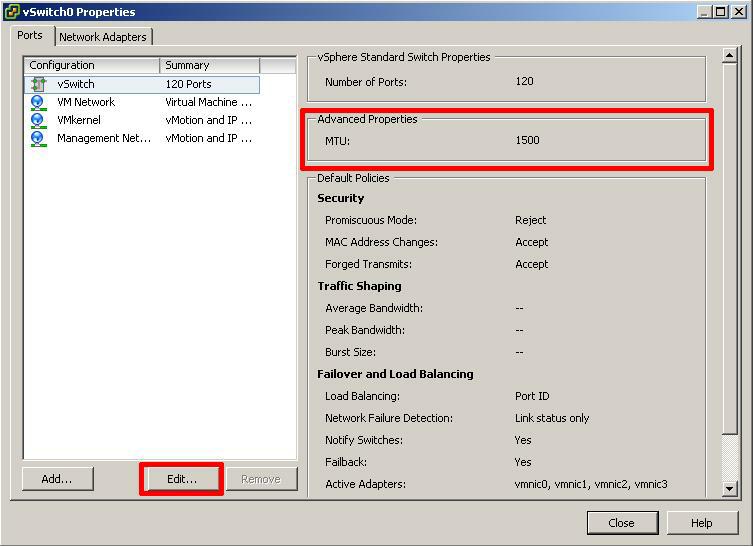This screenshot has width=753, height=546.
Task: Click the Promiscuous Mode 'Reject' value
Action: [x=531, y=220]
